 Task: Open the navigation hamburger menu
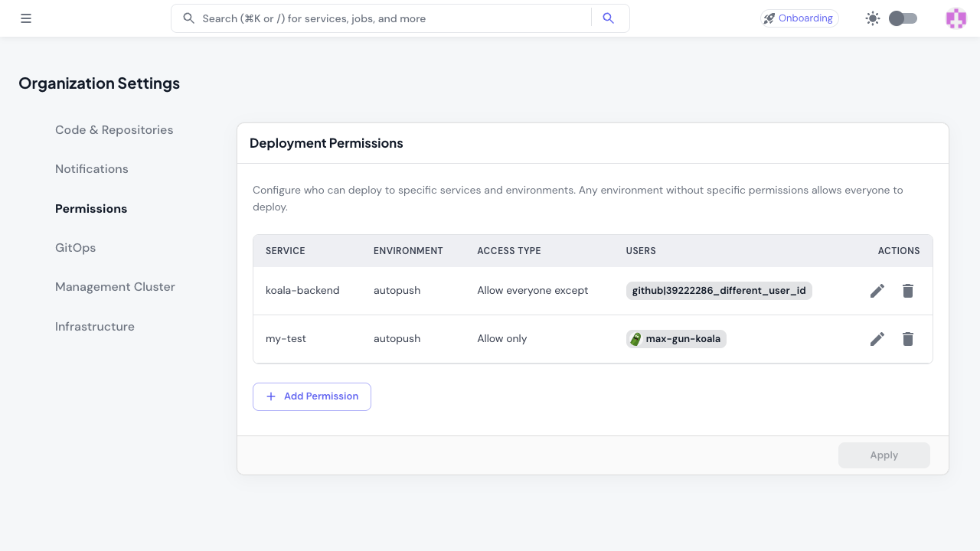(x=26, y=18)
